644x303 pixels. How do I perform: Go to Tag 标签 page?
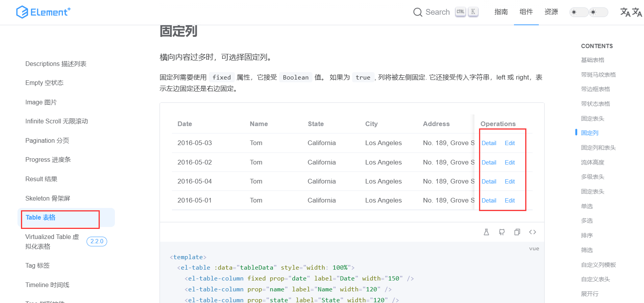coord(37,265)
